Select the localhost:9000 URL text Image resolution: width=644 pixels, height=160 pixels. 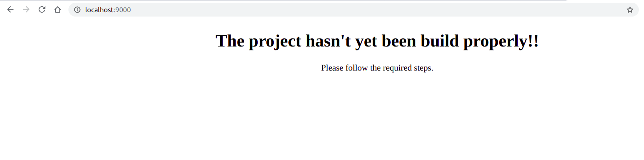click(x=108, y=10)
